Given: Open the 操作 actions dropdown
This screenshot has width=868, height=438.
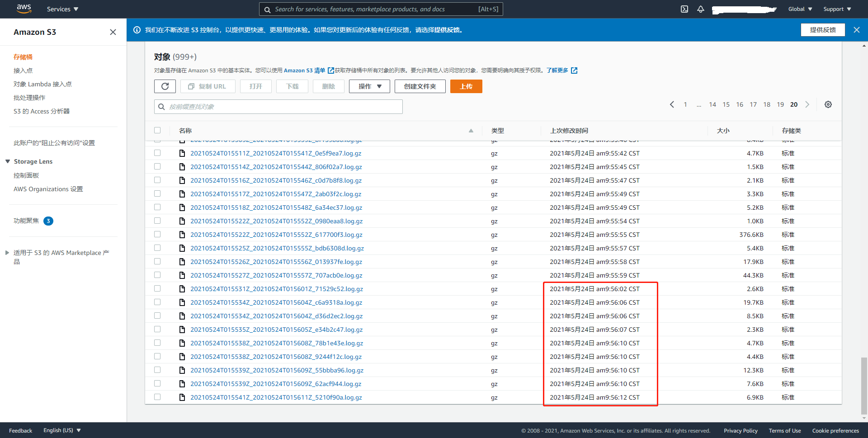Looking at the screenshot, I should pos(369,86).
